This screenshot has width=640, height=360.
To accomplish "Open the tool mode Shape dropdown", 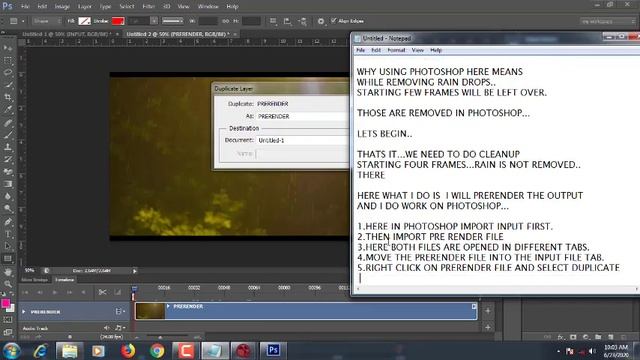I will [x=47, y=21].
